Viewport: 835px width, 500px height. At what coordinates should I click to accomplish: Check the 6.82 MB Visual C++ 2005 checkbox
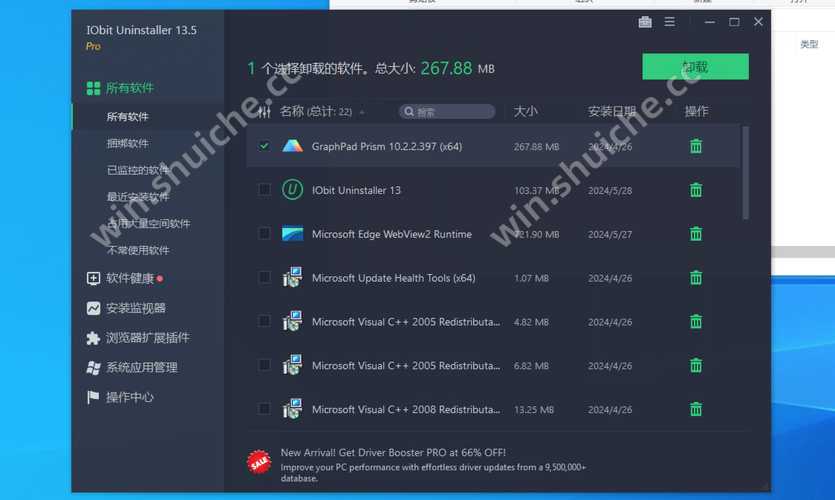pyautogui.click(x=264, y=365)
